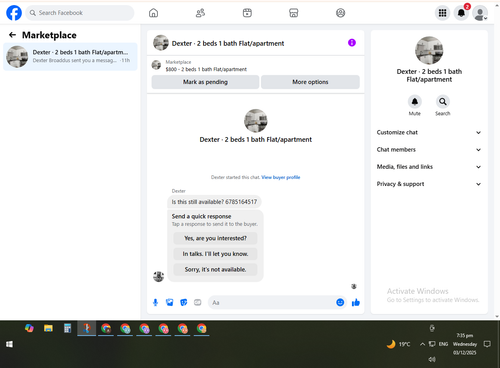Click the ENG language indicator

443,344
